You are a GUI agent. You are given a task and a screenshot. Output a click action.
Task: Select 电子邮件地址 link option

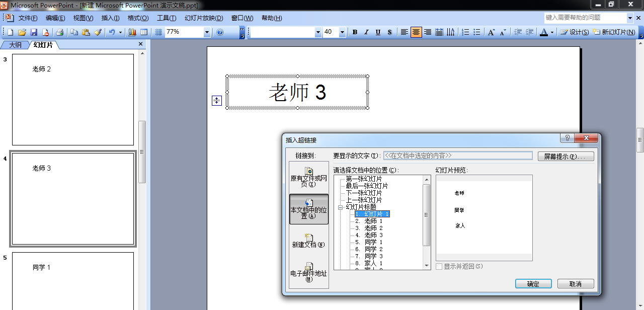[309, 272]
